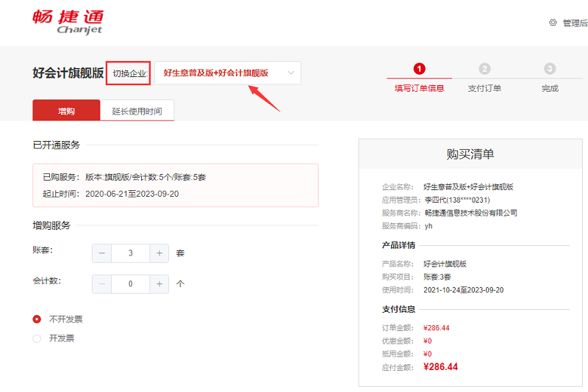This screenshot has height=392, width=588.
Task: Click the 抵用金额 ¥0 value
Action: click(428, 354)
